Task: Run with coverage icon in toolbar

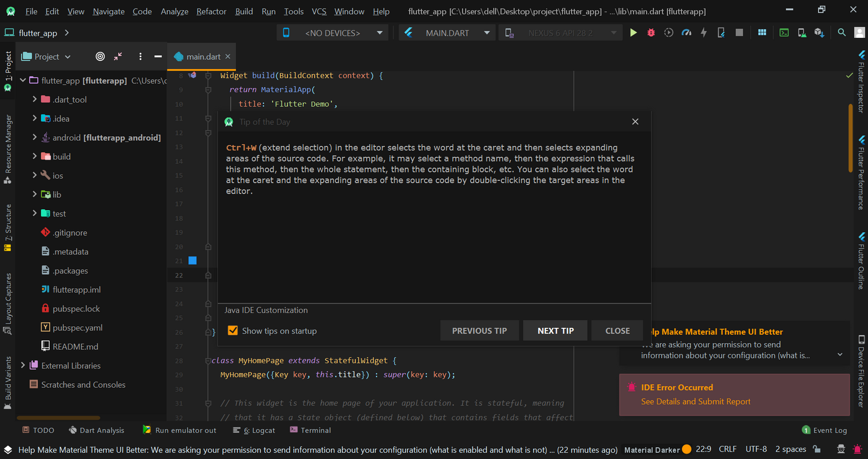Action: click(x=669, y=33)
